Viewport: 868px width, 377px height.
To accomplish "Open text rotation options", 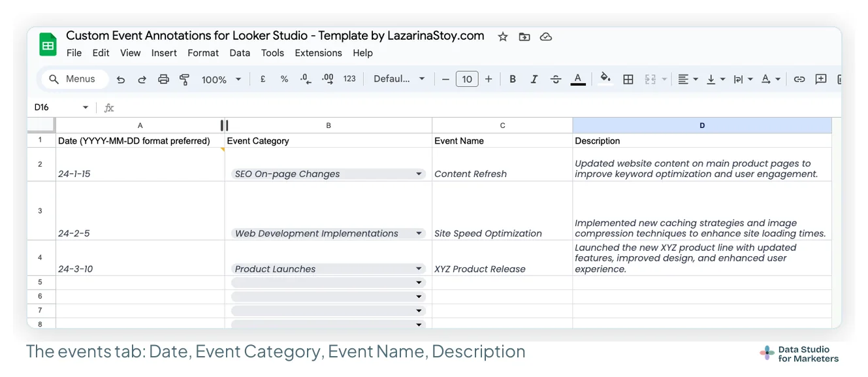I will [x=771, y=79].
